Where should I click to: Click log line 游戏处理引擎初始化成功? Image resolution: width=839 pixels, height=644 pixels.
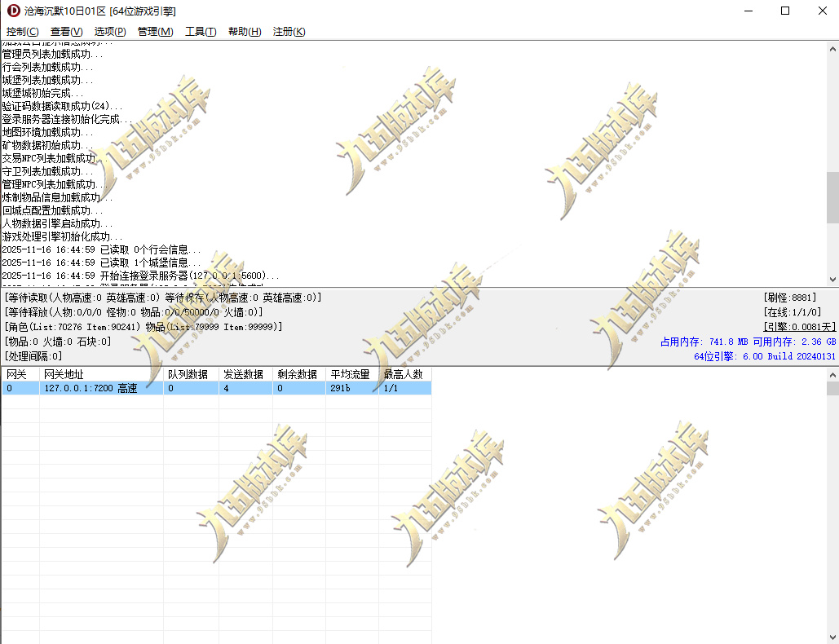[x=62, y=236]
